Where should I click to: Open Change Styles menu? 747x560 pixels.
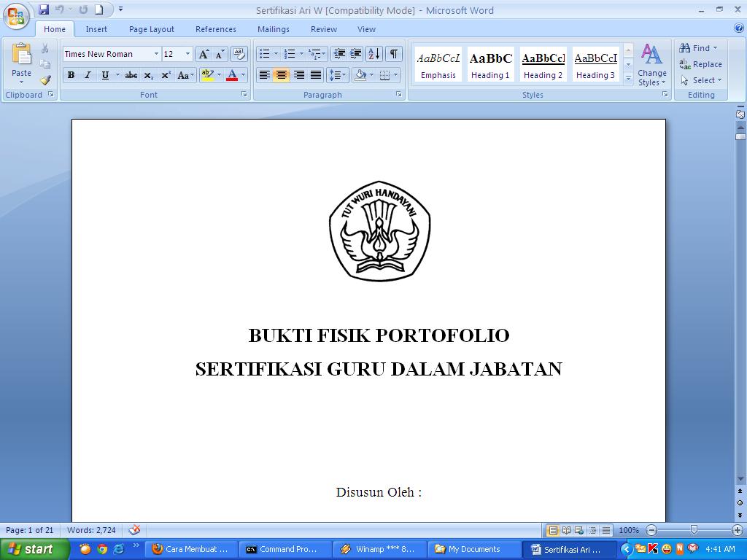(651, 65)
